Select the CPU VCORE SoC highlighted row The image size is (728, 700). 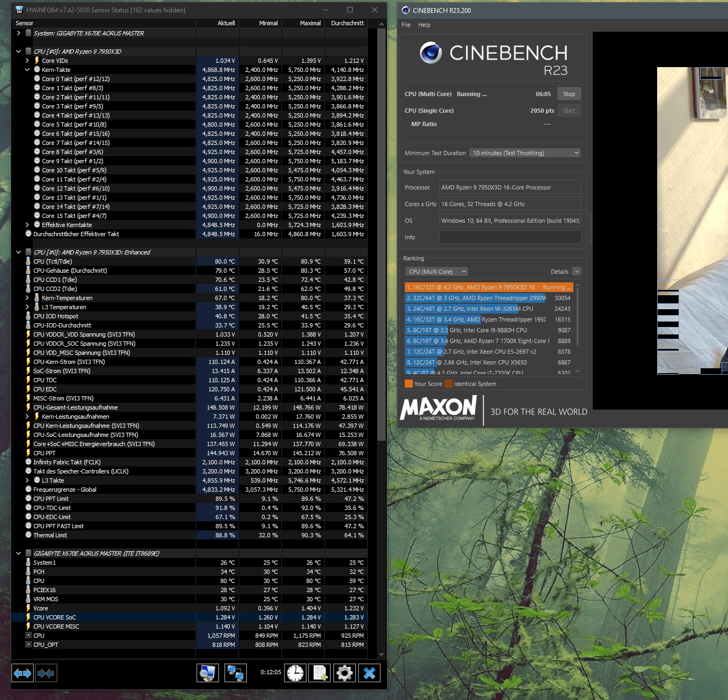[x=190, y=617]
